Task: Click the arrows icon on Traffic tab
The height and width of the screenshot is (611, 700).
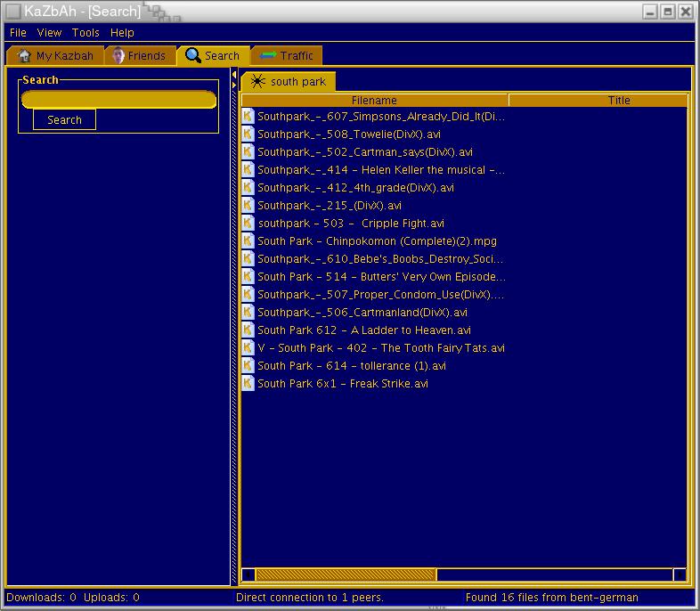Action: point(268,55)
